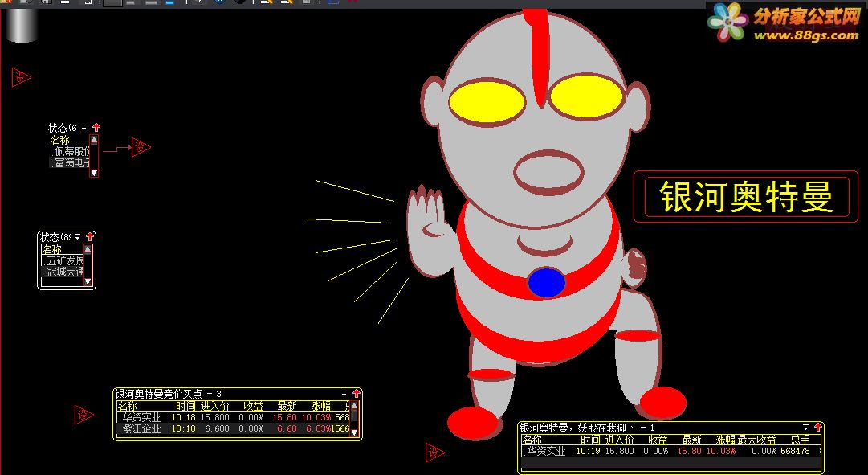
Task: Click red up-arrow on 状态(6 panel
Action: [96, 128]
